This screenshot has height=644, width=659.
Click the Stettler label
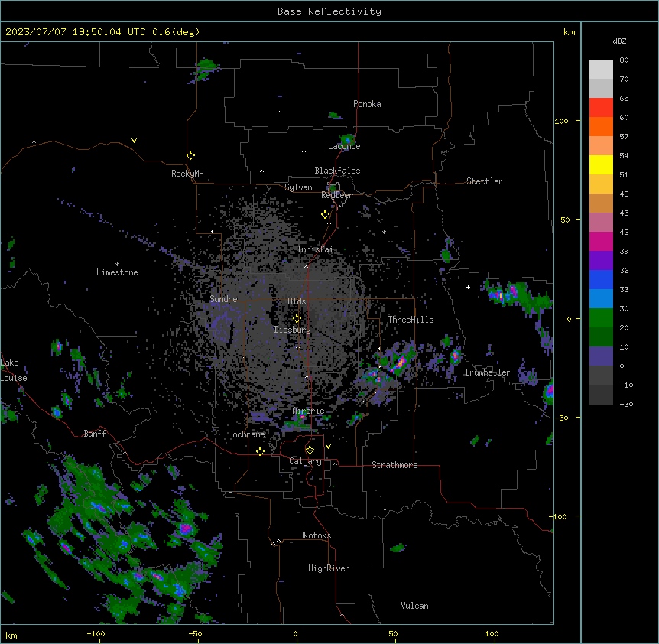click(x=485, y=181)
